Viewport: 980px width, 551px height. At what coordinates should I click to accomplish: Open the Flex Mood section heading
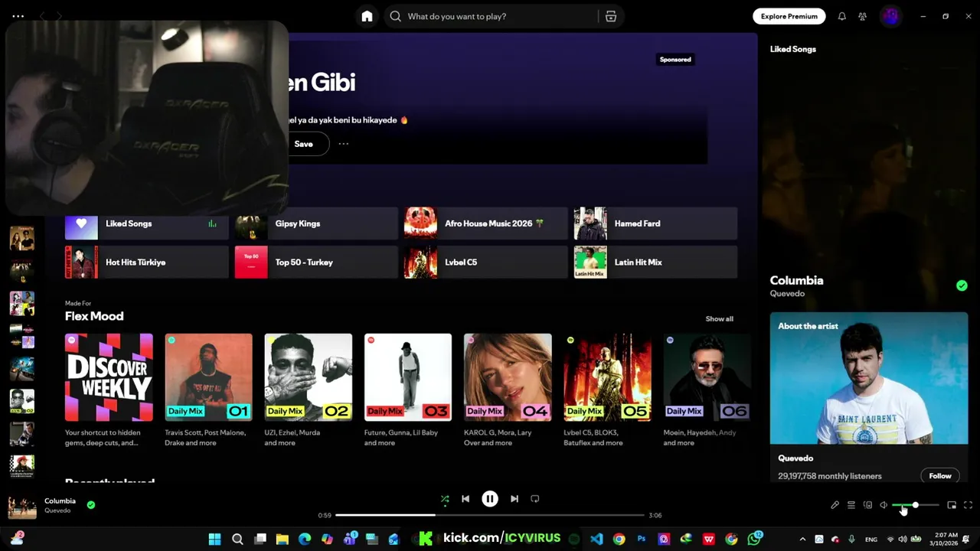click(94, 316)
